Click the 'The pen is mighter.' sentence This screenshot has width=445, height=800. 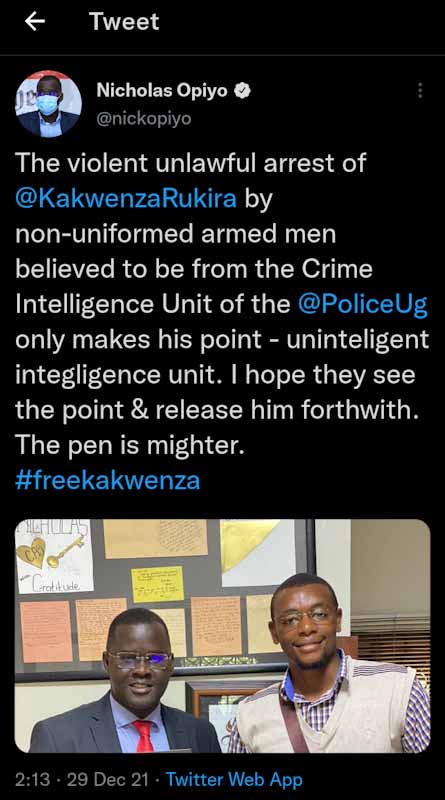(x=128, y=445)
